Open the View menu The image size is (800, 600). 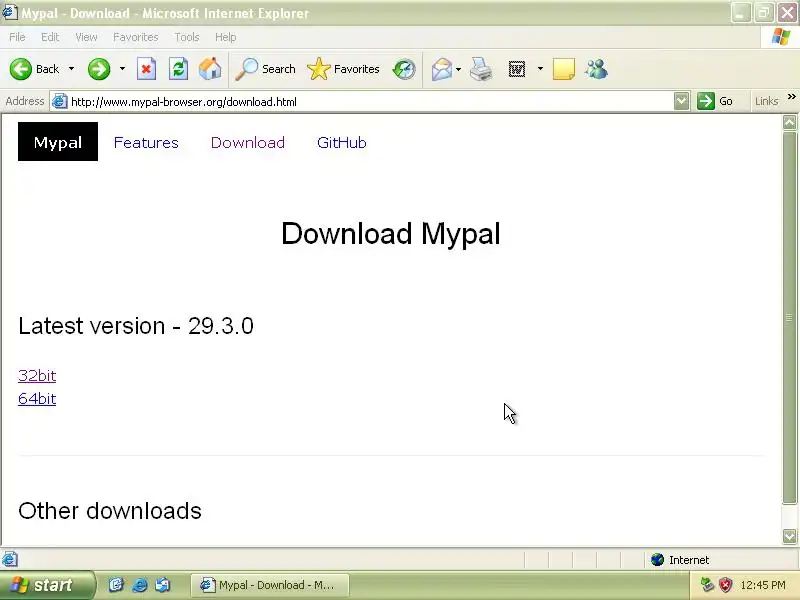click(x=86, y=37)
